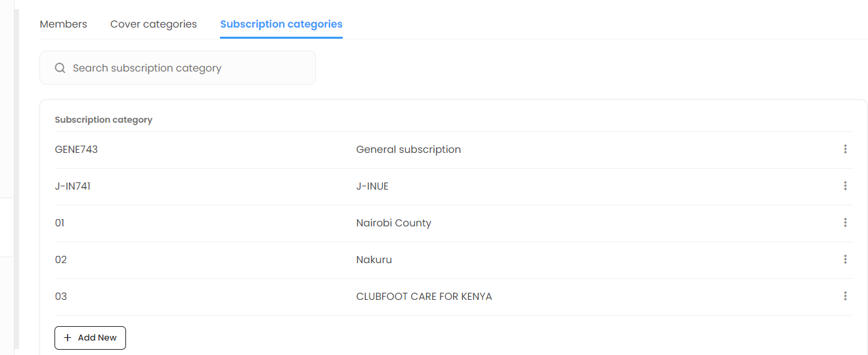The width and height of the screenshot is (868, 355).
Task: Open options menu for J-INUE row
Action: tap(845, 186)
